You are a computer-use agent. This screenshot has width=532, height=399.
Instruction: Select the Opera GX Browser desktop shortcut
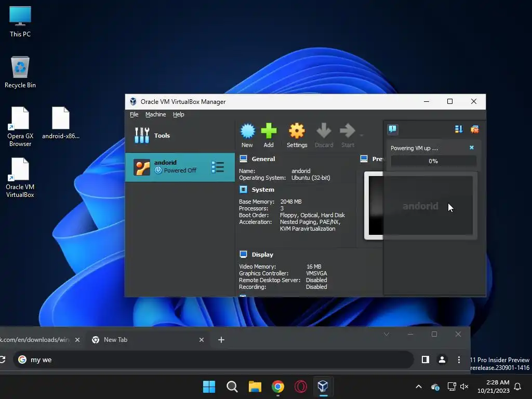point(20,127)
